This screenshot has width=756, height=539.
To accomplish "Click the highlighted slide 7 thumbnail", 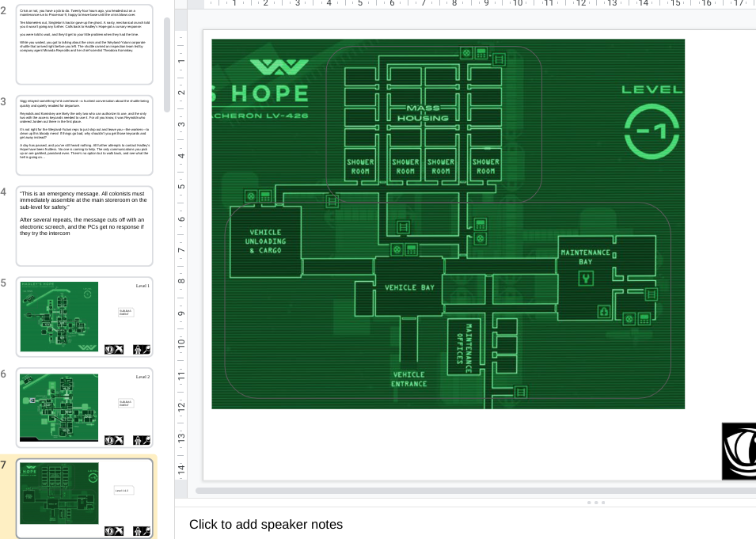I will pyautogui.click(x=85, y=498).
